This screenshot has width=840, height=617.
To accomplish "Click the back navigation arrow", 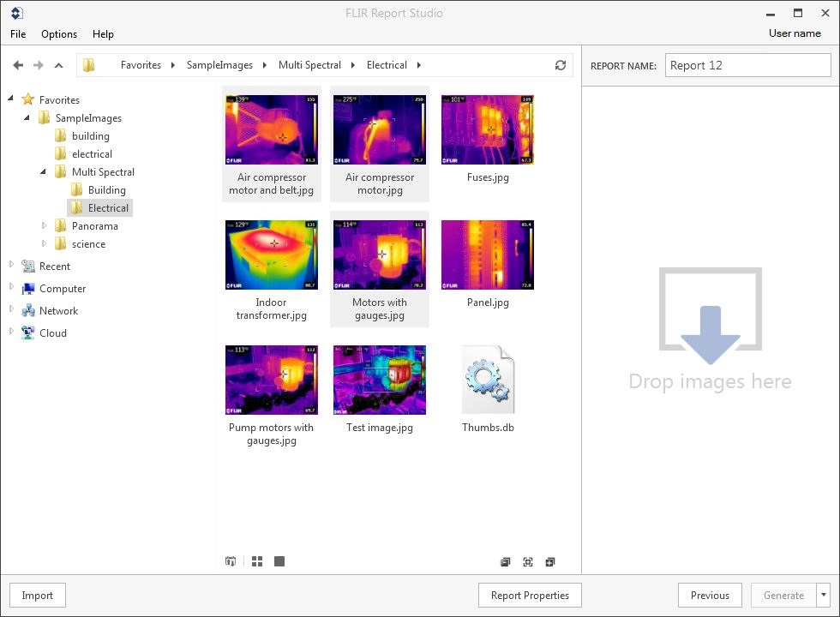I will (18, 65).
